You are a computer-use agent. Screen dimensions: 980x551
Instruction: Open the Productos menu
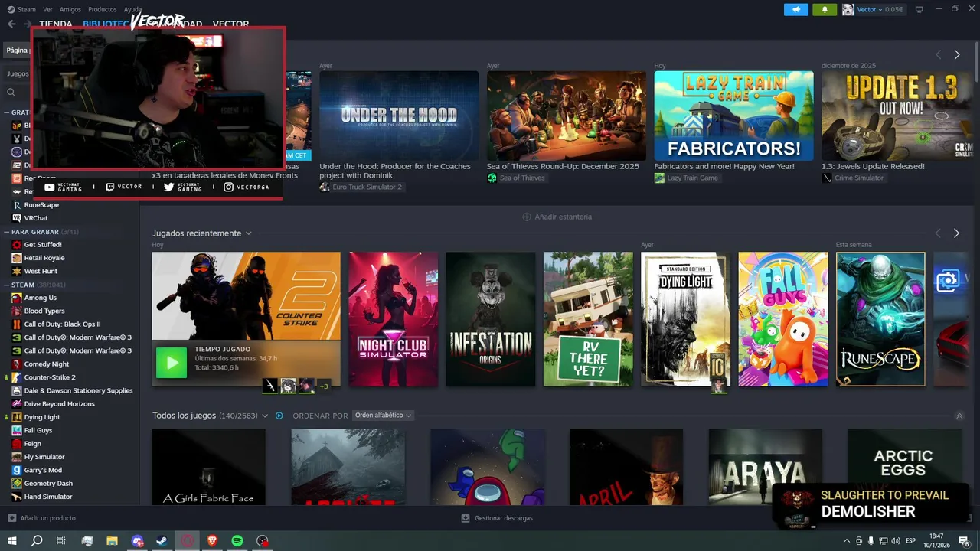pos(103,9)
